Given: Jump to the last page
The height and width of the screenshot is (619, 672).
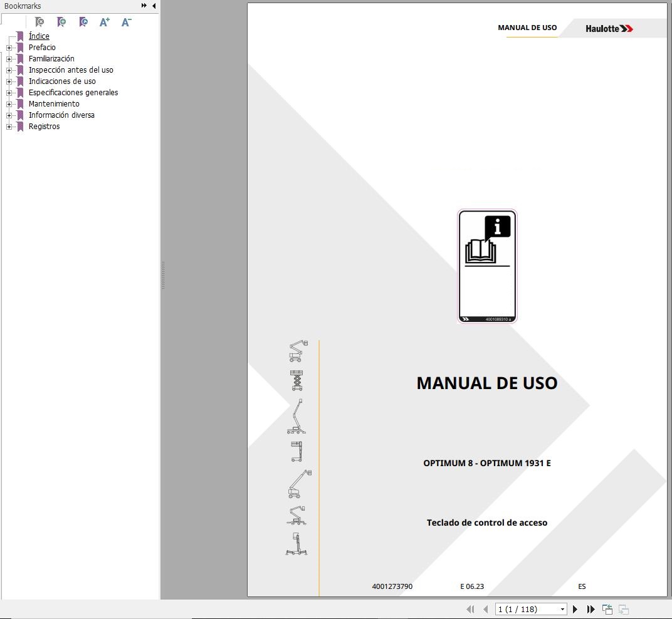Looking at the screenshot, I should pyautogui.click(x=590, y=608).
